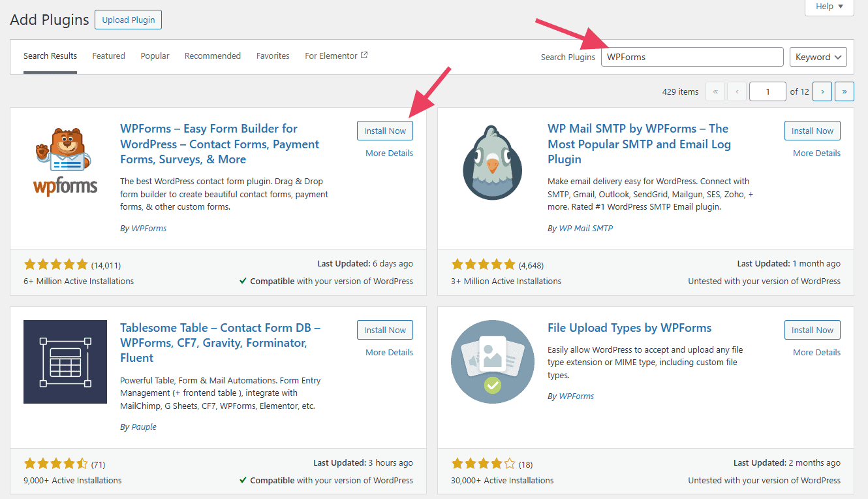This screenshot has width=868, height=499.
Task: Click the WPForms bear logo thumbnail
Action: [x=65, y=163]
